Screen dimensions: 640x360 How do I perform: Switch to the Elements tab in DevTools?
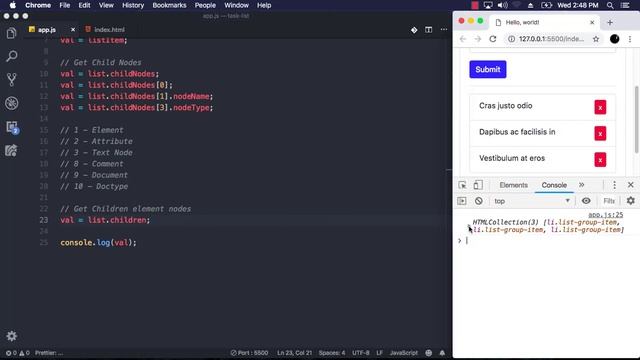(x=513, y=185)
